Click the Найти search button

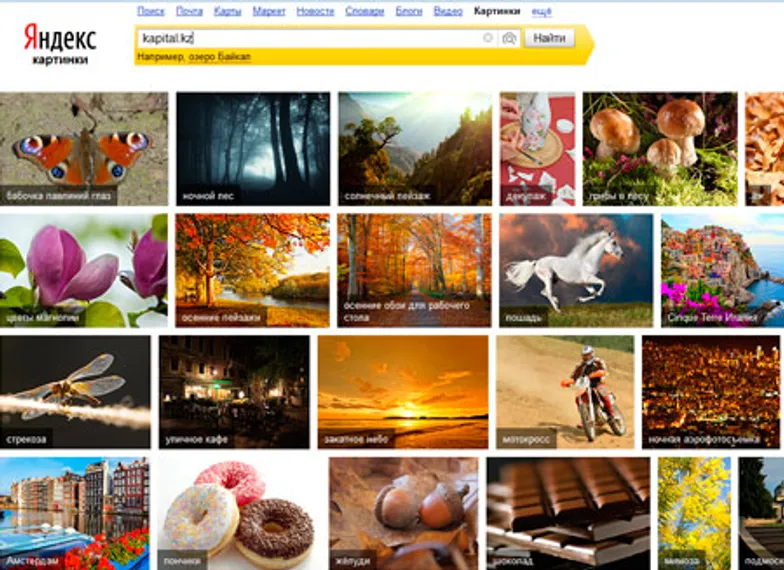coord(549,38)
